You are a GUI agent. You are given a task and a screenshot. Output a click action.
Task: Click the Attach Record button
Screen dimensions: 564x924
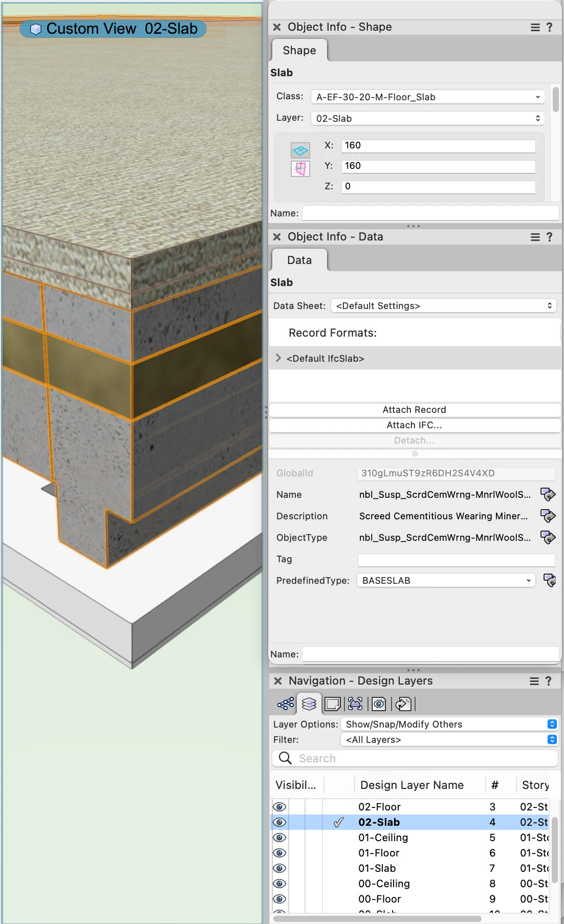point(415,410)
